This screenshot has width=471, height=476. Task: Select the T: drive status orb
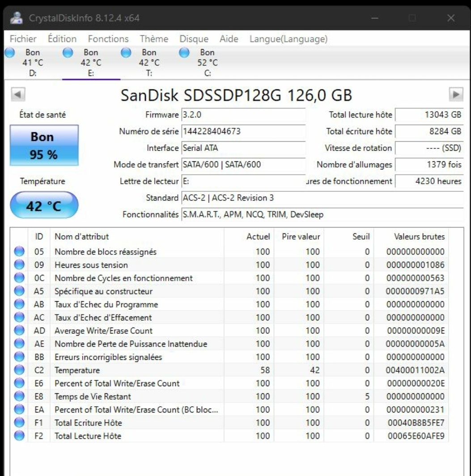(126, 53)
